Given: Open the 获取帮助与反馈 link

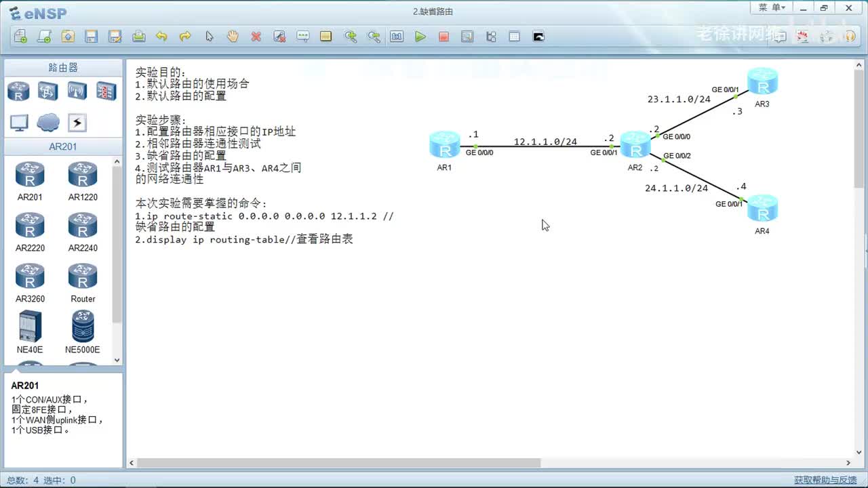Looking at the screenshot, I should tap(825, 480).
